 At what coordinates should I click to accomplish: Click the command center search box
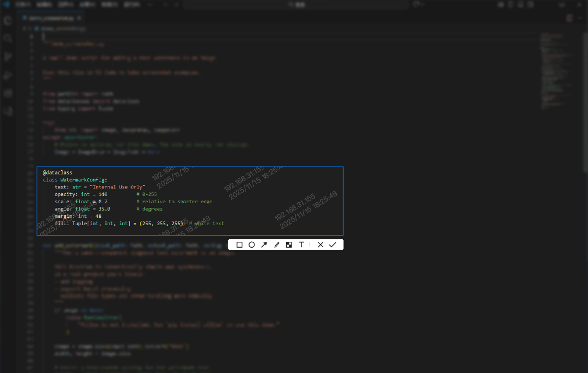[x=295, y=5]
